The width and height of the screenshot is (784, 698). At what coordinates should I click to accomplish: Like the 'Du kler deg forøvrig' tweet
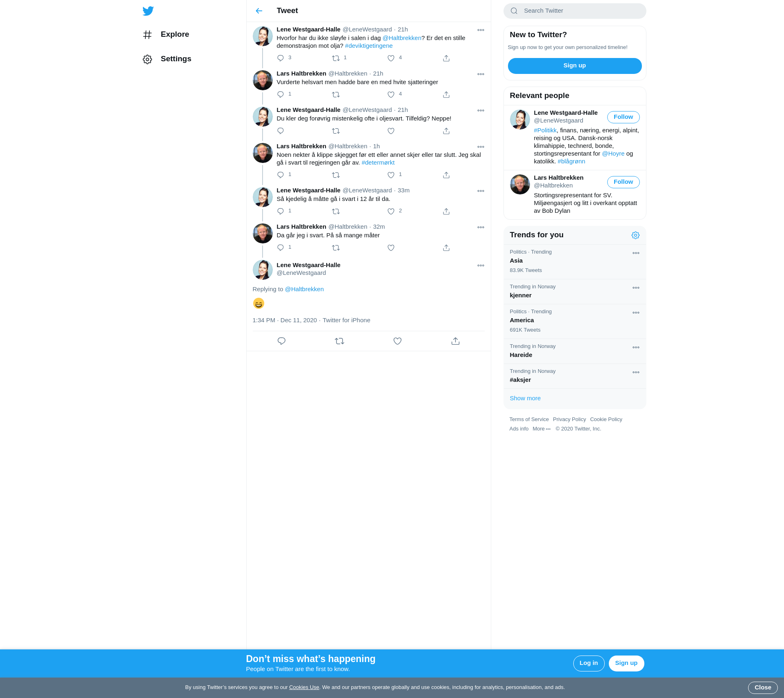point(391,131)
